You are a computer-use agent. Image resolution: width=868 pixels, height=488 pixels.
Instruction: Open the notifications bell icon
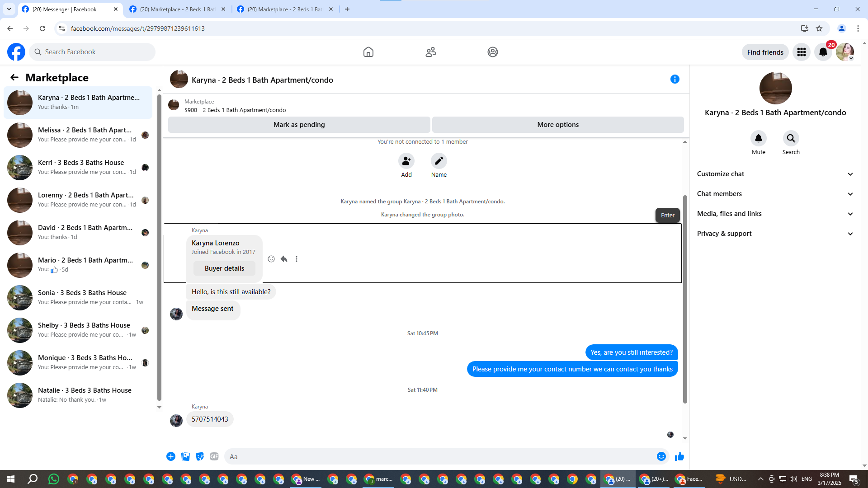pos(823,52)
